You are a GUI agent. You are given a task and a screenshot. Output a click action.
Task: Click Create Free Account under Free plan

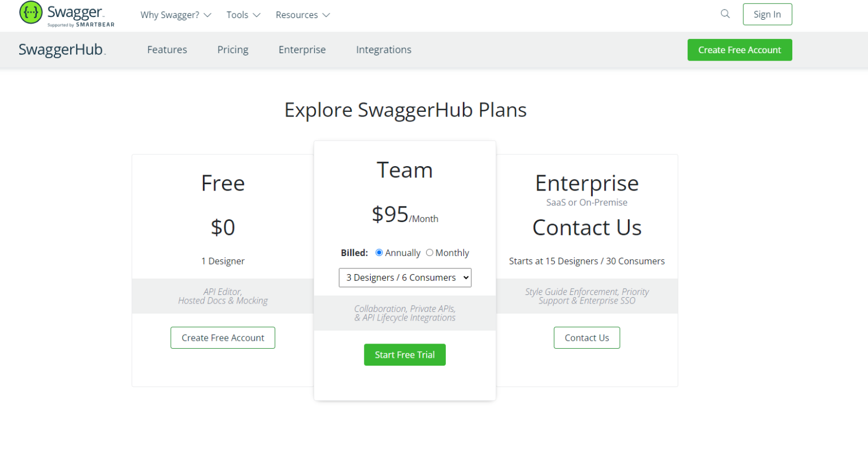pyautogui.click(x=223, y=338)
